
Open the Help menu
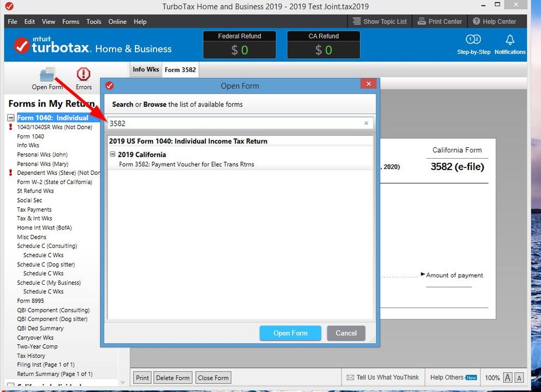(x=140, y=22)
